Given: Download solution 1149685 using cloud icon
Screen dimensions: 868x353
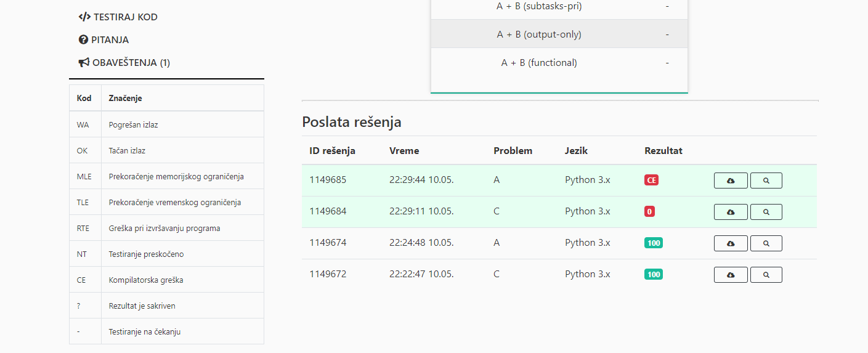Looking at the screenshot, I should (x=731, y=181).
